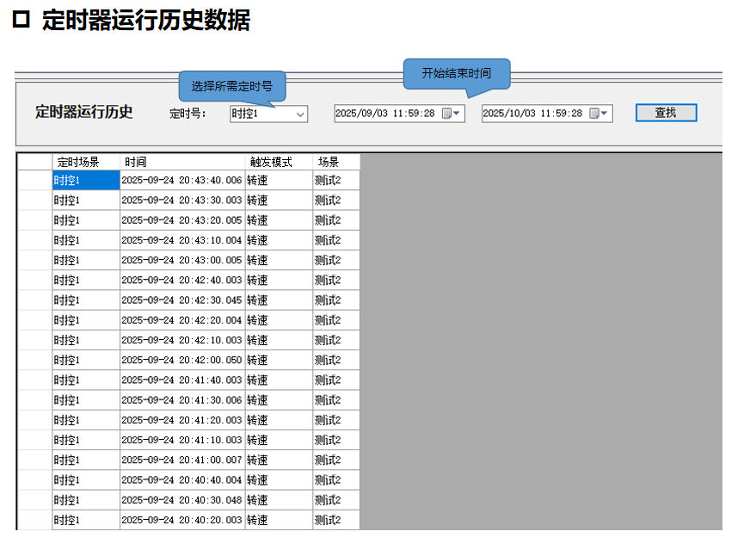This screenshot has height=544, width=756.
Task: Click the end datetime field 2025/10/03
Action: 533,114
